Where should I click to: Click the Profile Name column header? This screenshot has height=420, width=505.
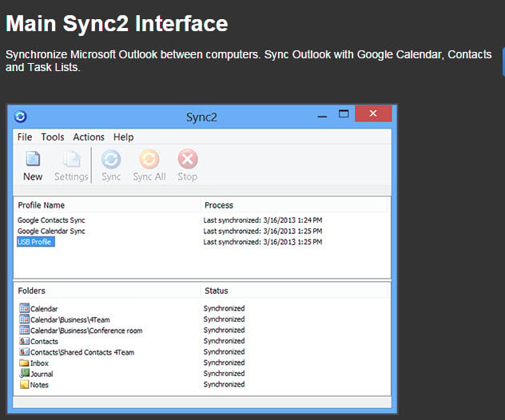(x=42, y=205)
